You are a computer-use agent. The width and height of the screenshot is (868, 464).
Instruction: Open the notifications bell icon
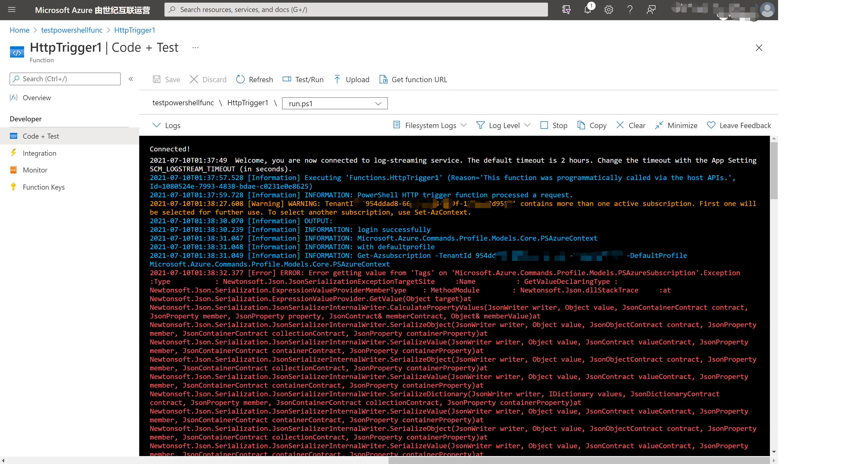[588, 10]
